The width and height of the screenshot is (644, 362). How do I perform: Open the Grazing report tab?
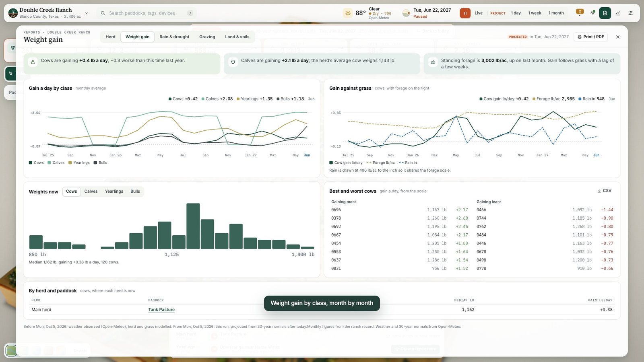207,37
